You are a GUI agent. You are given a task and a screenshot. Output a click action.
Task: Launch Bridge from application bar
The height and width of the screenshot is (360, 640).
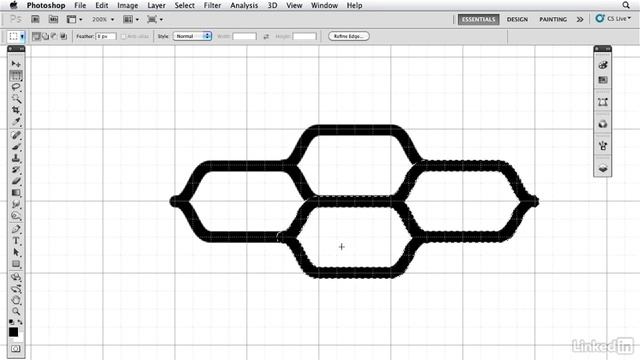tap(36, 19)
